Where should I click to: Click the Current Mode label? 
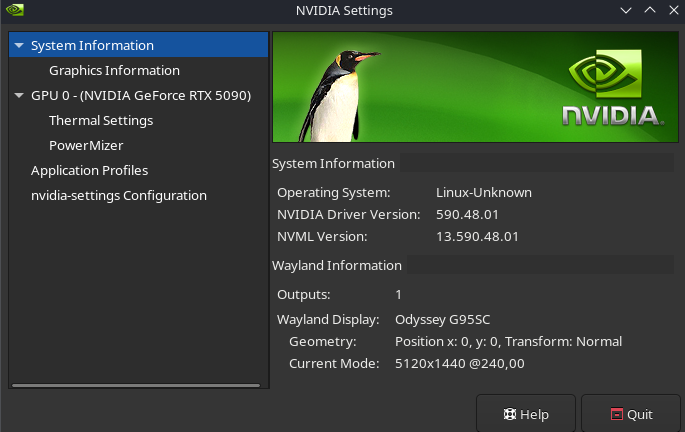tap(334, 363)
